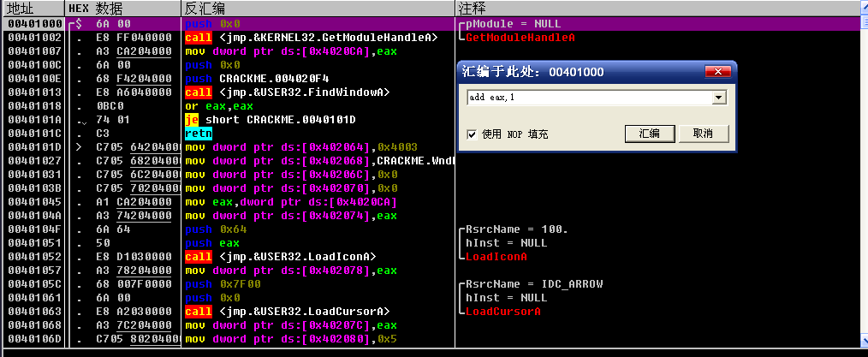Click the disassembly scrollbar down arrow
This screenshot has height=357, width=868.
[864, 339]
